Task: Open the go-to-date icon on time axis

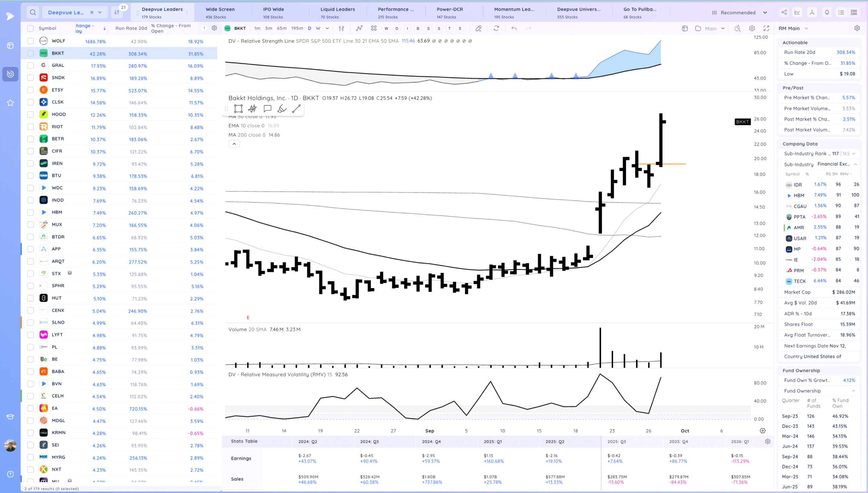Action: coord(763,431)
